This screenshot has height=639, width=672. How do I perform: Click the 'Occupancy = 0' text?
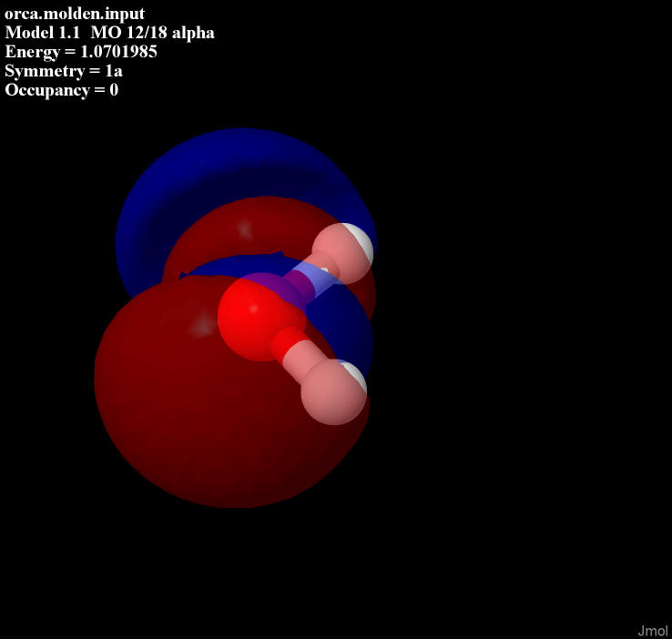(62, 90)
